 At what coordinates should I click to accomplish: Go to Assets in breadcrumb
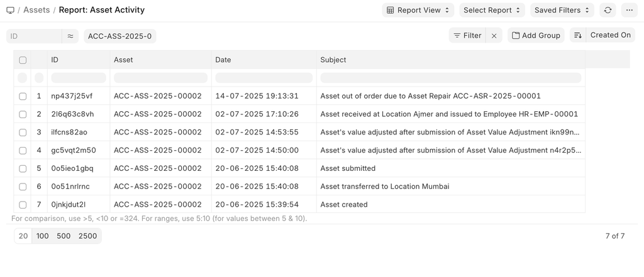coord(36,10)
